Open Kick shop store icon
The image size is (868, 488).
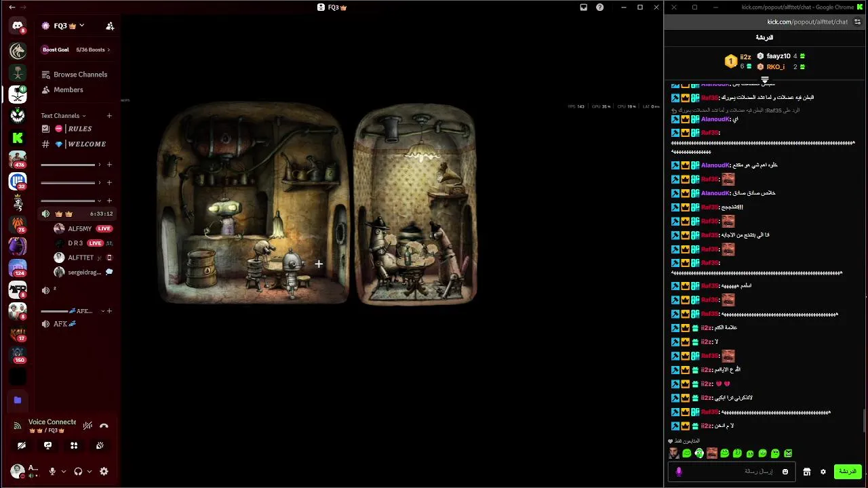[807, 472]
